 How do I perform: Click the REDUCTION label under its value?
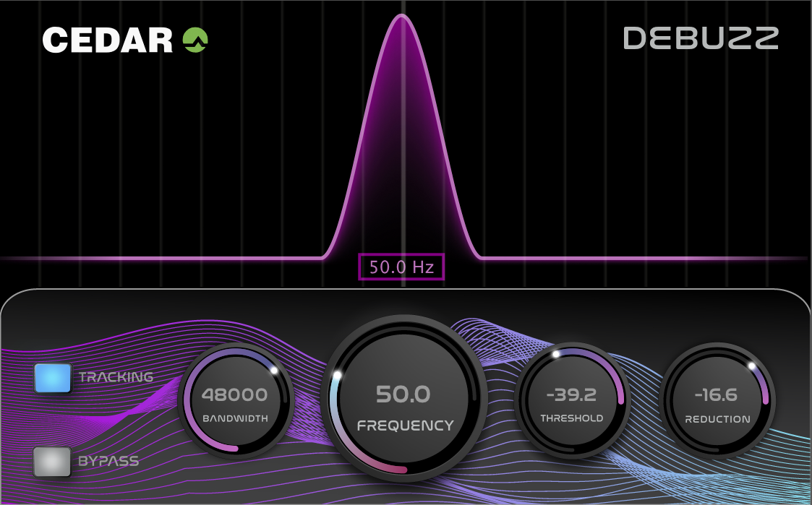(717, 419)
